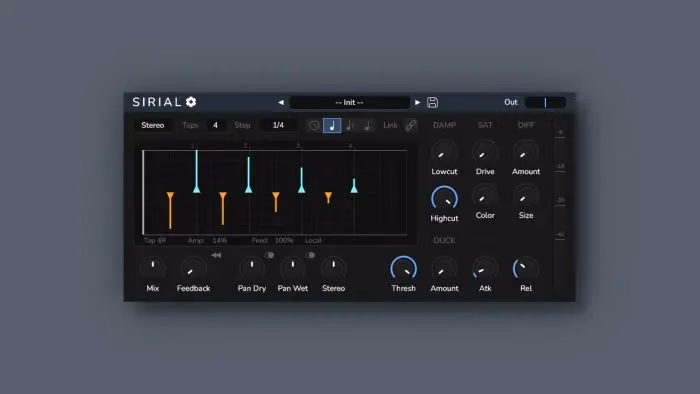Select the free time clock mode icon
The height and width of the screenshot is (394, 700).
pyautogui.click(x=314, y=125)
